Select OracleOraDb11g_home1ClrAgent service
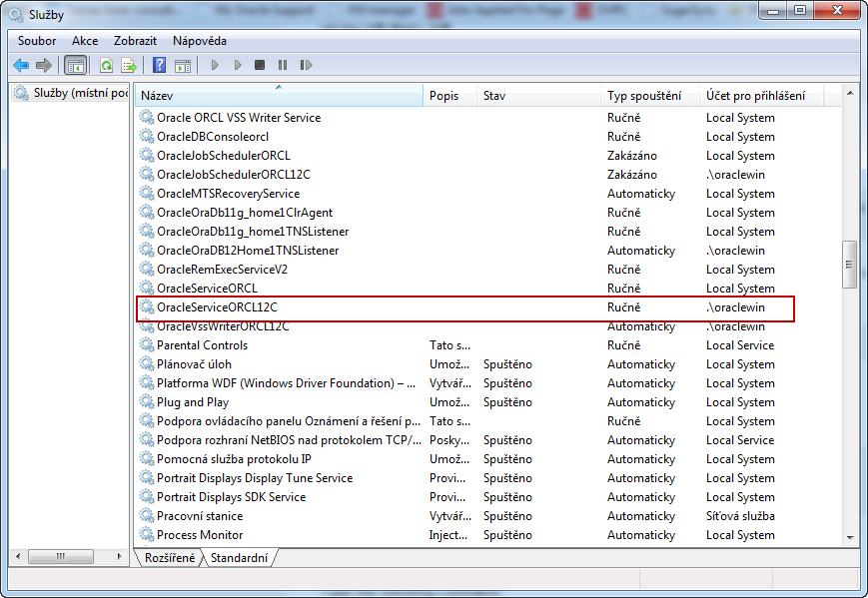The height and width of the screenshot is (598, 868). coord(245,213)
